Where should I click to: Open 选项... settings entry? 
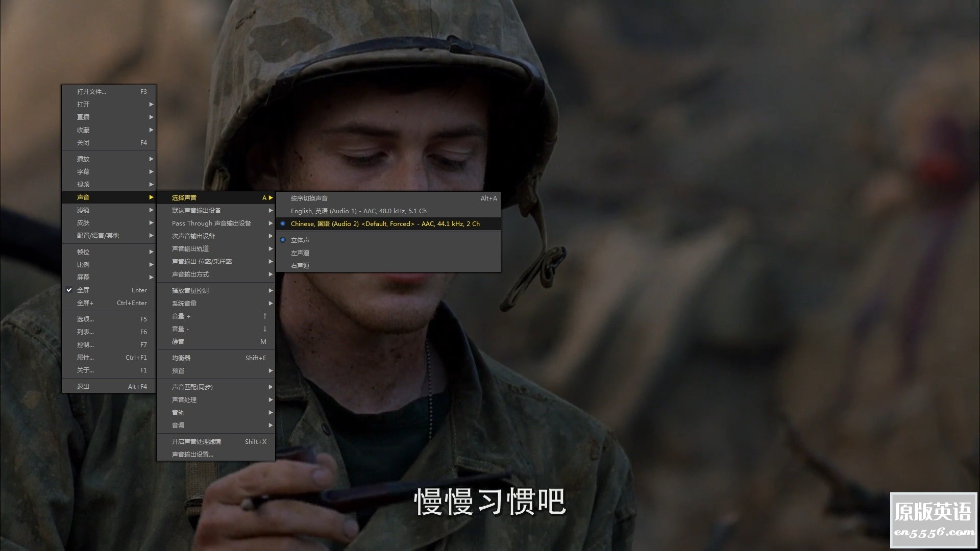click(109, 319)
